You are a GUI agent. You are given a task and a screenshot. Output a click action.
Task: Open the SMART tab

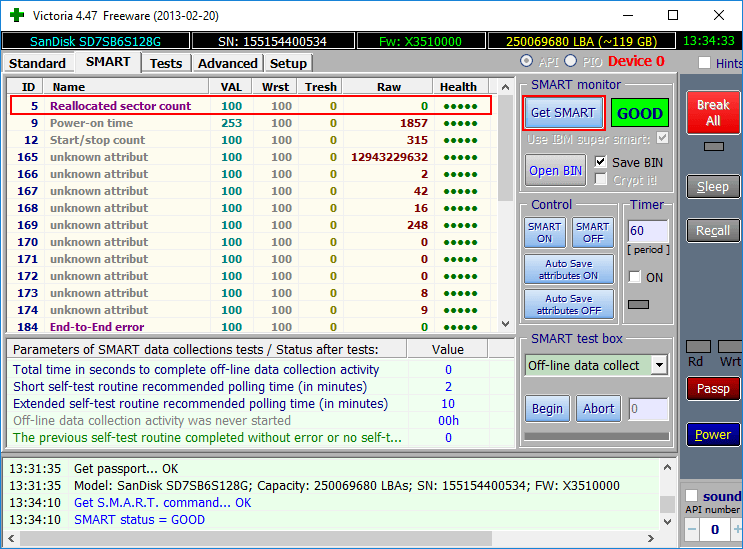click(108, 62)
